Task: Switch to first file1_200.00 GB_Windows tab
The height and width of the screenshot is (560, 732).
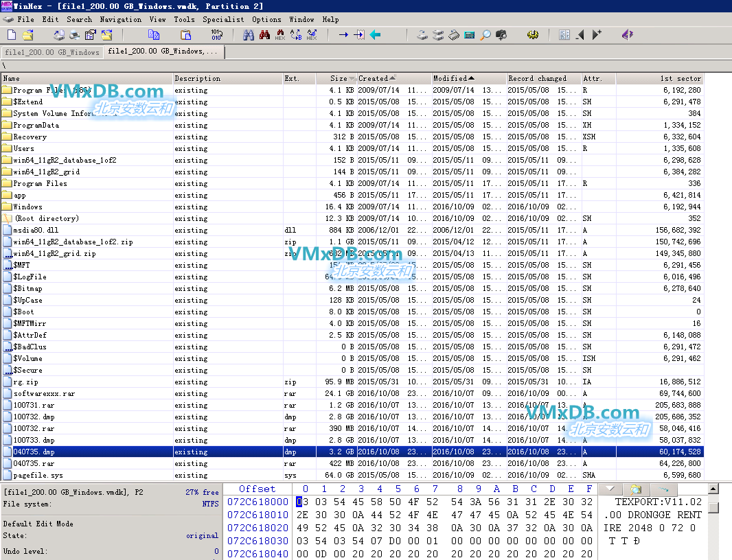Action: [x=52, y=52]
